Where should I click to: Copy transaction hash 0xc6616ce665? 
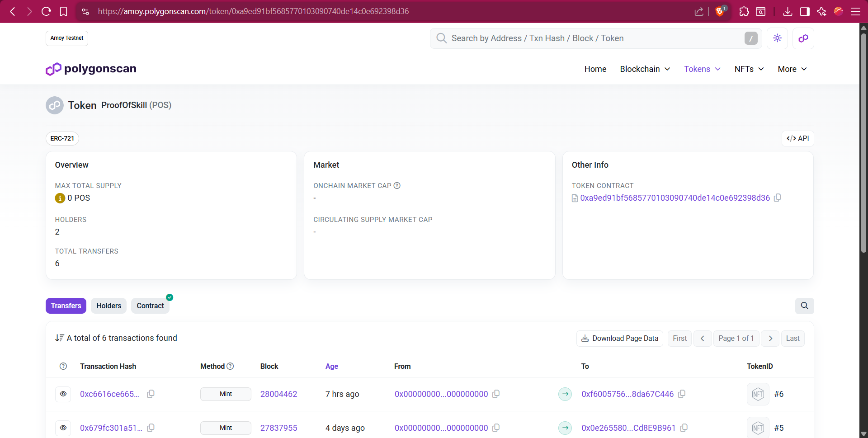151,394
